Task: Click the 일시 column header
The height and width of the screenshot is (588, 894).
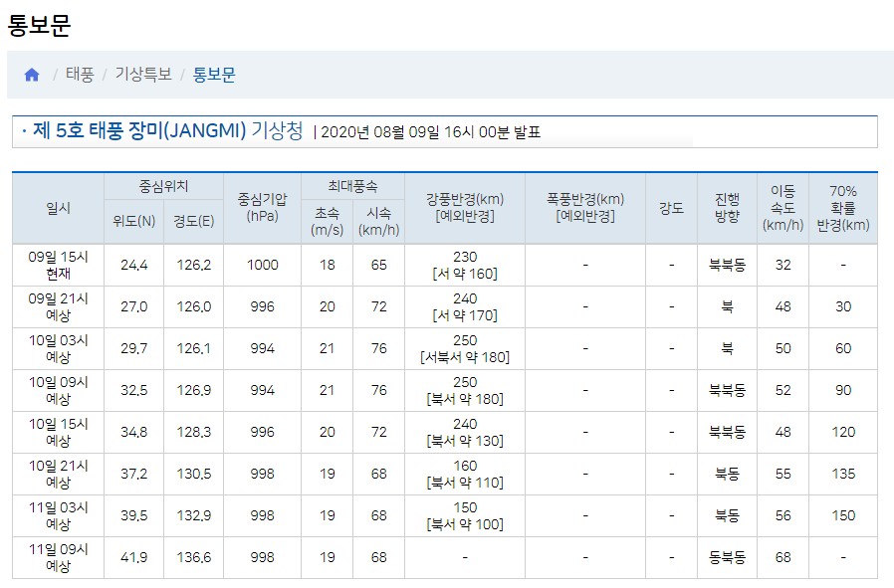Action: click(58, 208)
